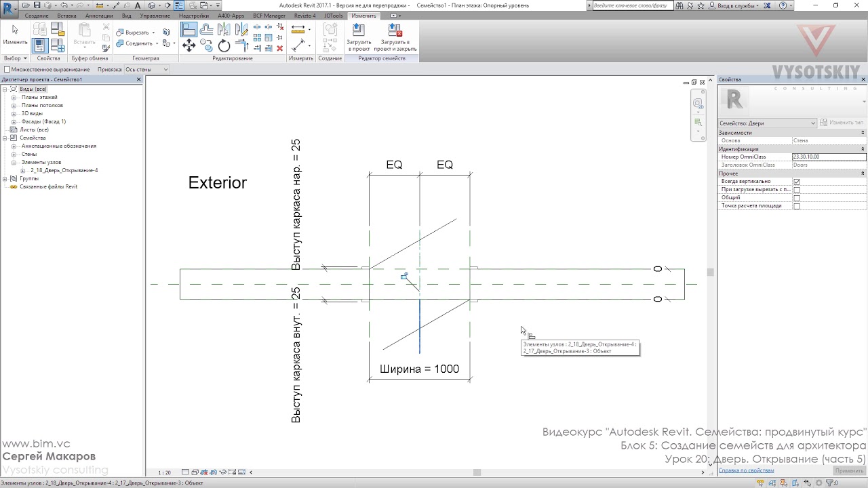Screen dimensions: 868x488
Task: Open the 'Привязка: Ось стены' dropdown
Action: point(146,69)
